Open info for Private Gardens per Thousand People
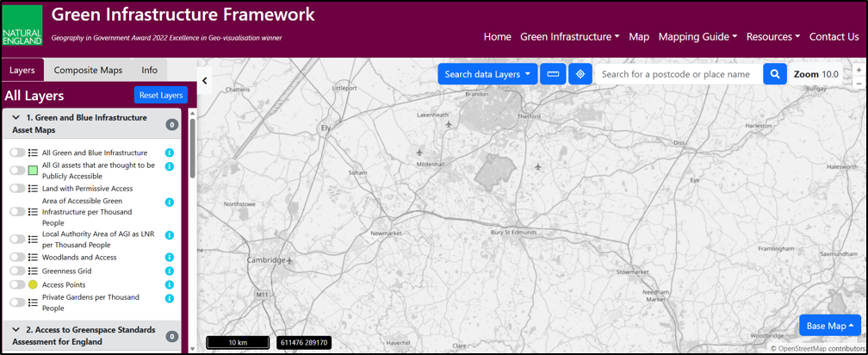The width and height of the screenshot is (868, 355). [x=170, y=298]
